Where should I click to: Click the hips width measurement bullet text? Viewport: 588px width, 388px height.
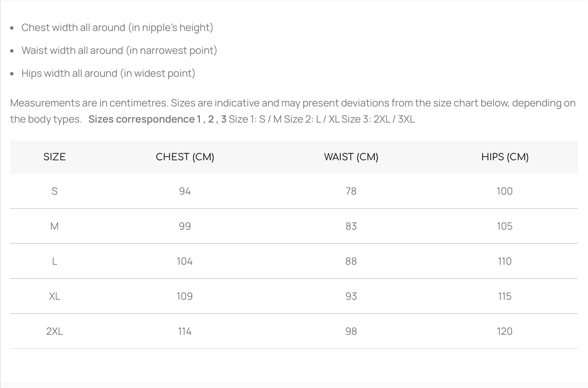(x=108, y=73)
